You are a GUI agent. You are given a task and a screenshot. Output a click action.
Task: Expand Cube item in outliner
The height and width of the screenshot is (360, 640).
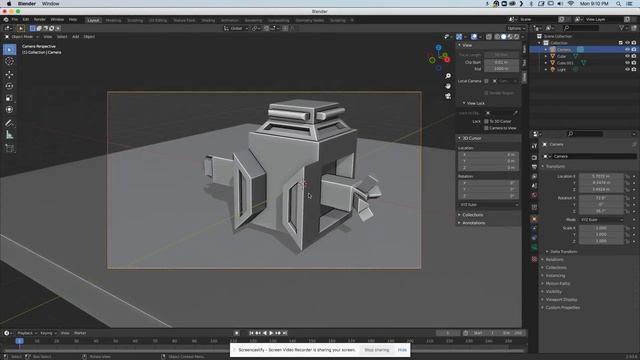pos(546,56)
